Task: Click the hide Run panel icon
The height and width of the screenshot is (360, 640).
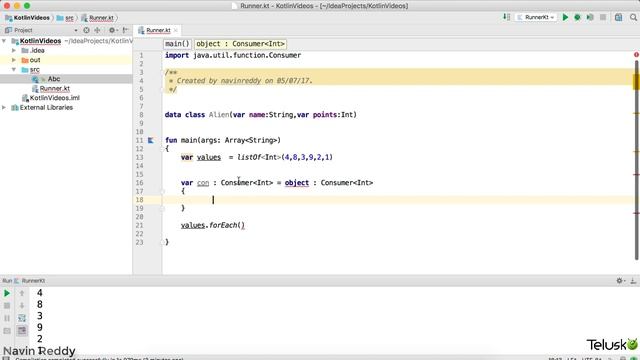Action: coord(633,280)
